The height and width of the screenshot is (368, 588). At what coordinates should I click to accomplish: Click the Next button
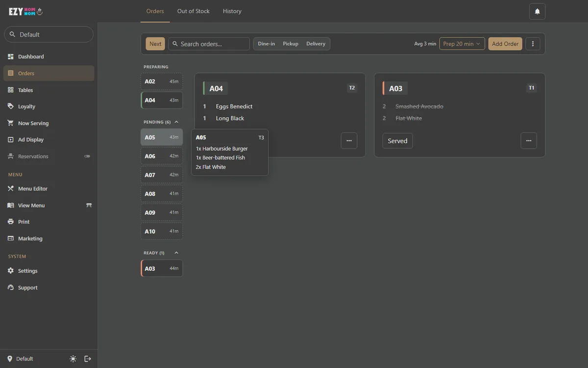[x=155, y=44]
